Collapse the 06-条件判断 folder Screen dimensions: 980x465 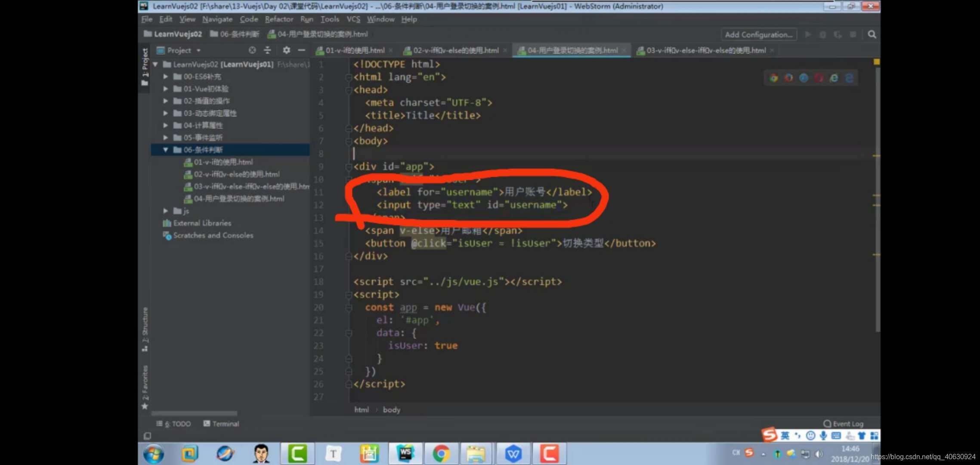166,149
